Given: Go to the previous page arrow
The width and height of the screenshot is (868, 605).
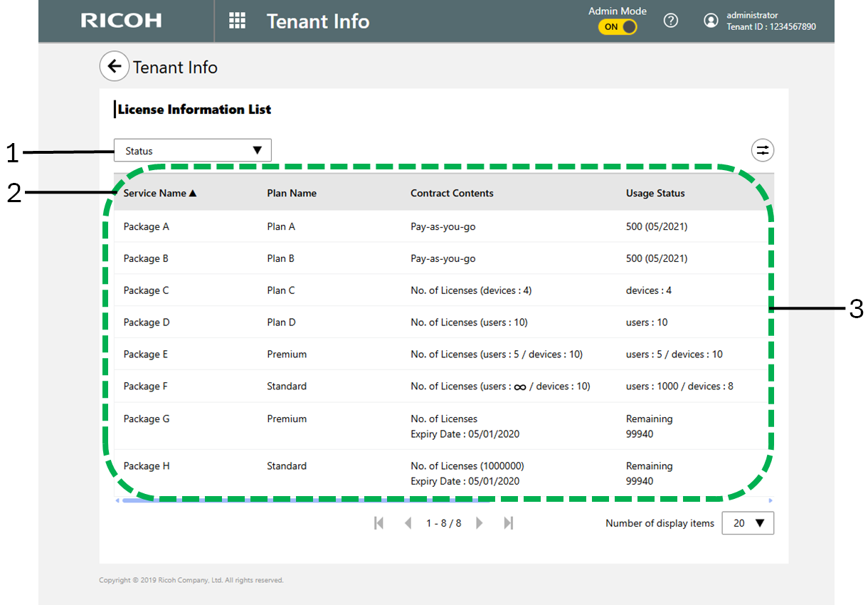Looking at the screenshot, I should pos(408,523).
